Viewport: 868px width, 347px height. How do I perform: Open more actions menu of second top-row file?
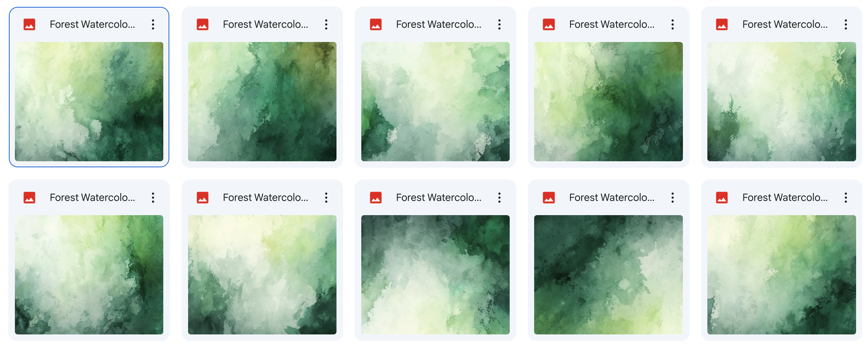326,24
